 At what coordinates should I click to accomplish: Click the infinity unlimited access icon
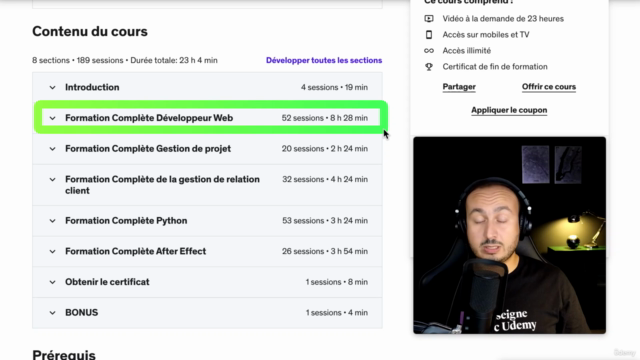click(429, 51)
